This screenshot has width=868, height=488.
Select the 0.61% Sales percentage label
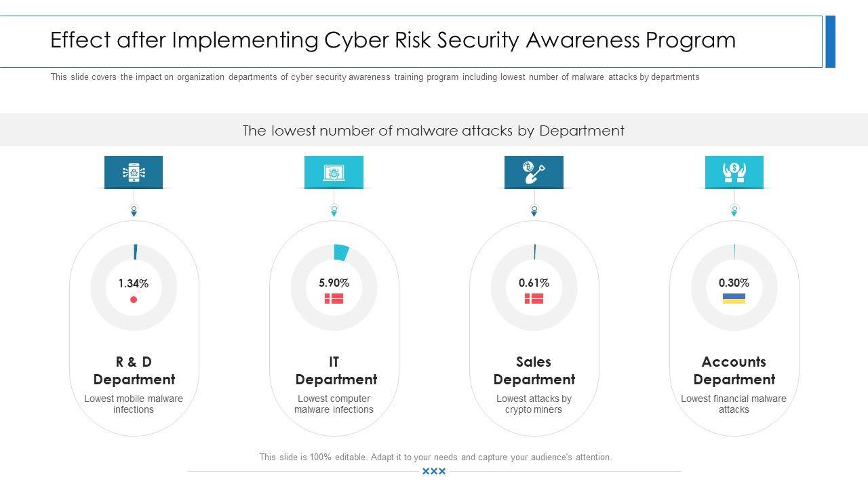click(534, 283)
